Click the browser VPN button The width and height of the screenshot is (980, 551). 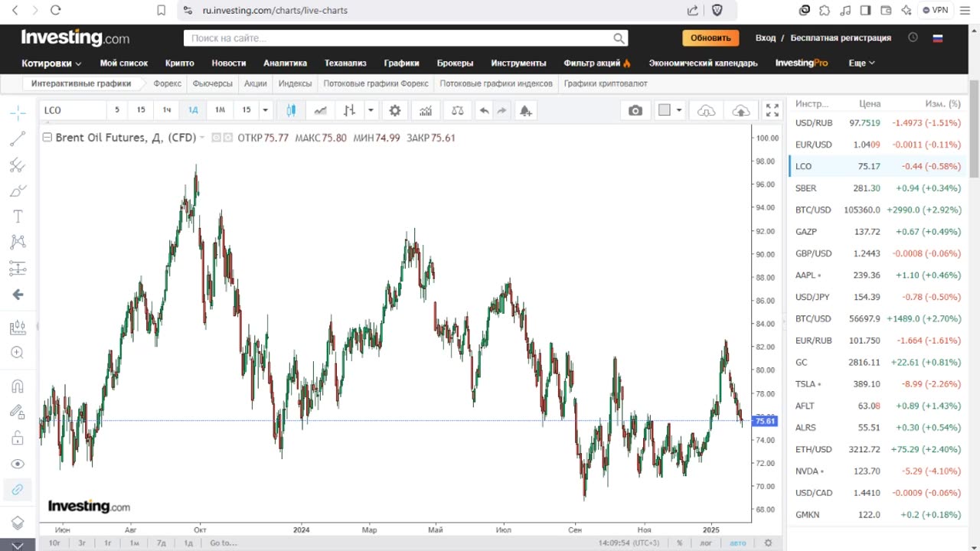[x=935, y=10]
